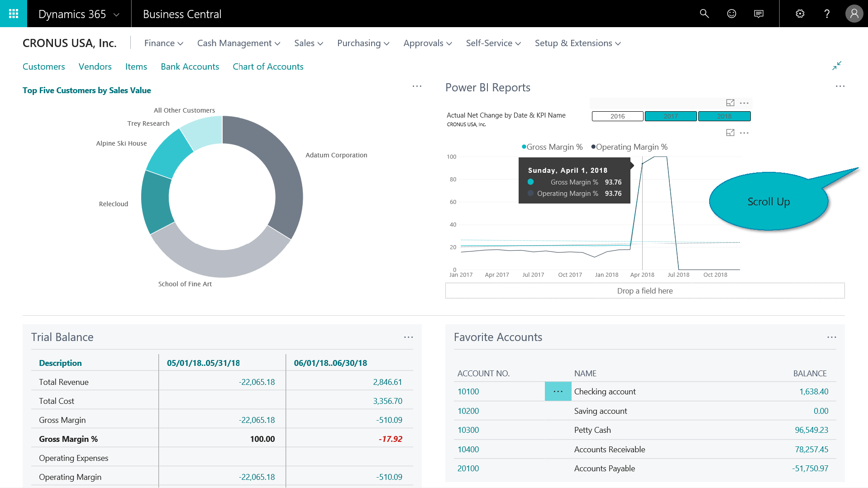Go to the Chart of Accounts link
Viewport: 868px width, 488px height.
268,66
